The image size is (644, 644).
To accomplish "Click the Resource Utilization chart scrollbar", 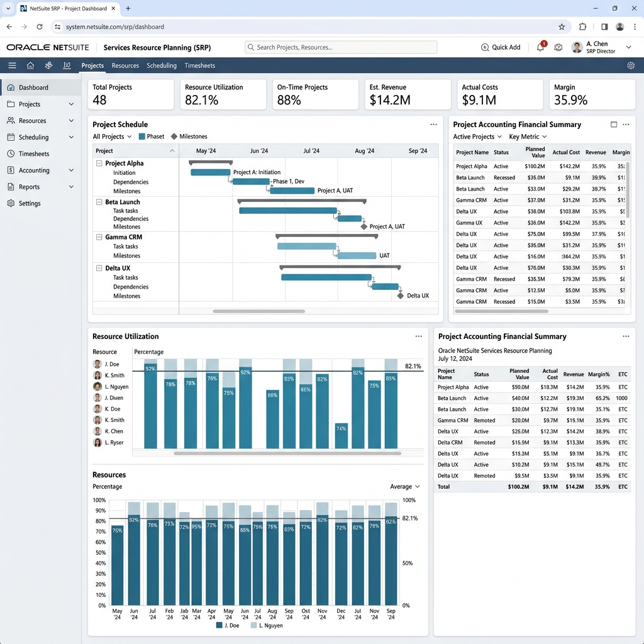I will click(x=287, y=453).
